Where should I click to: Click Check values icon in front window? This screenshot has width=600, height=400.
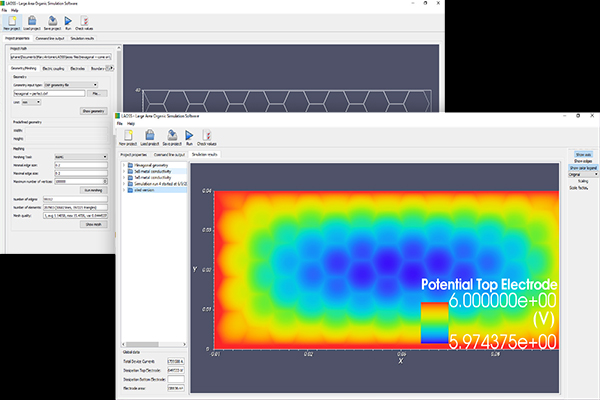click(x=207, y=135)
